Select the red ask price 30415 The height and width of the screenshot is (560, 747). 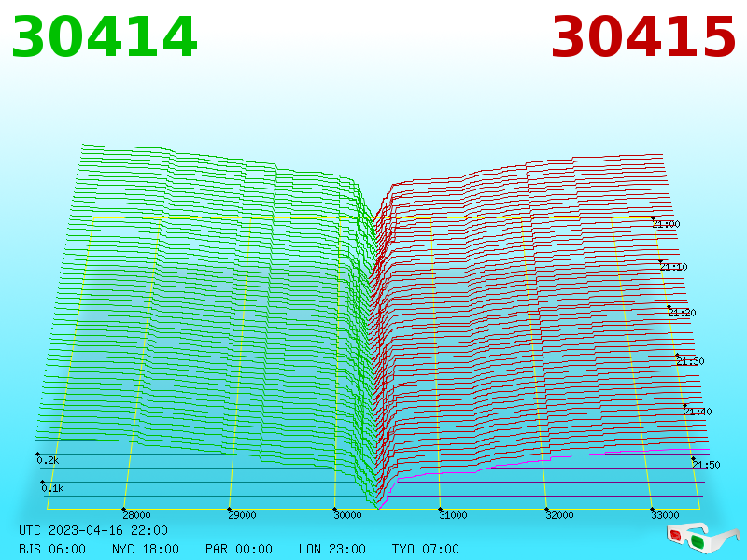[x=643, y=36]
